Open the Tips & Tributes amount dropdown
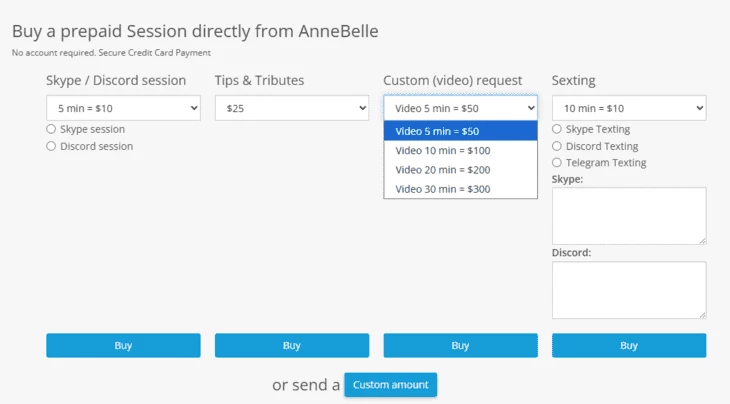 pyautogui.click(x=291, y=108)
